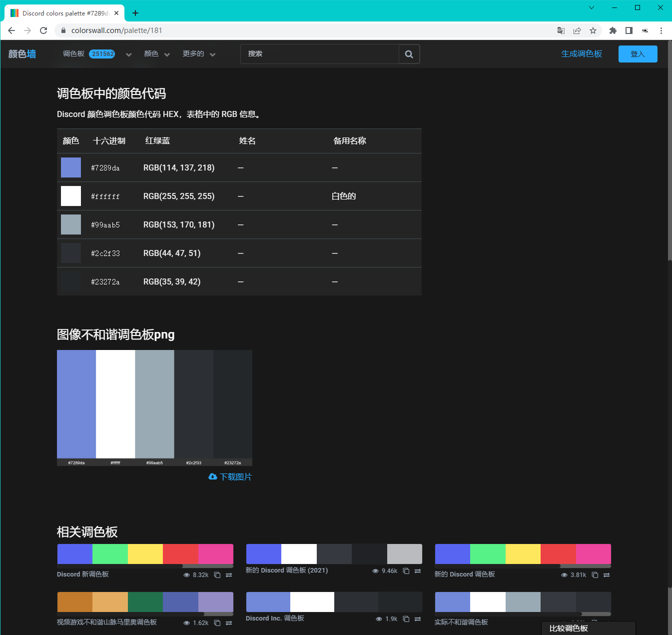Reload the page using the refresh icon

pos(43,30)
